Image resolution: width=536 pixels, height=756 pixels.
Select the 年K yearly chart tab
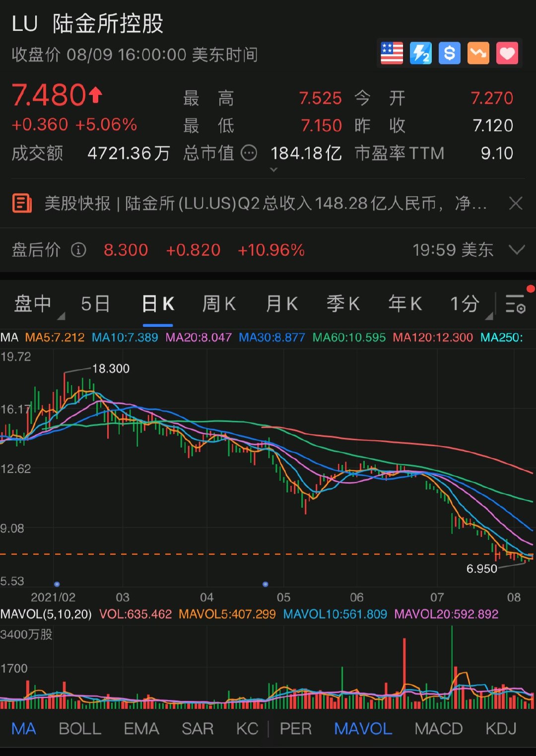coord(405,303)
